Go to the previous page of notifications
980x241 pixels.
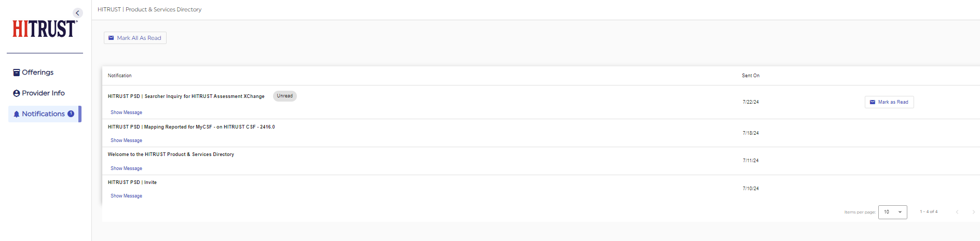pyautogui.click(x=957, y=212)
